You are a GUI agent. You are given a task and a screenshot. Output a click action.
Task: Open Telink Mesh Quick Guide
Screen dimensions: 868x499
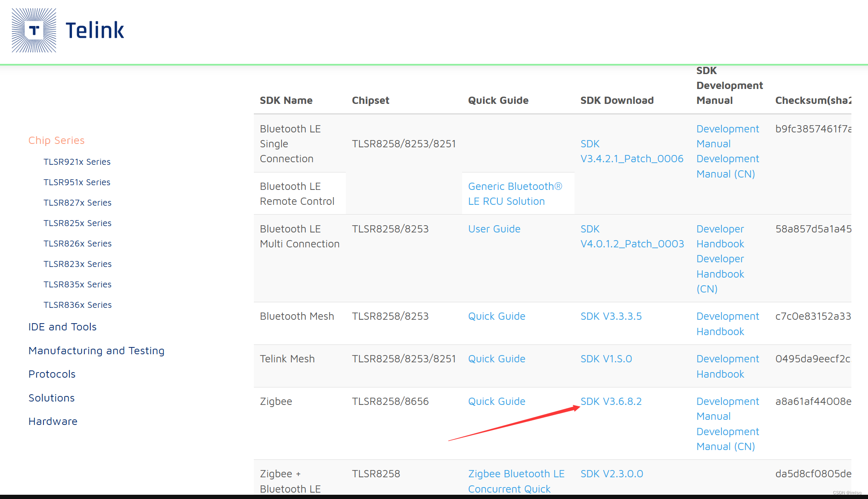tap(496, 359)
